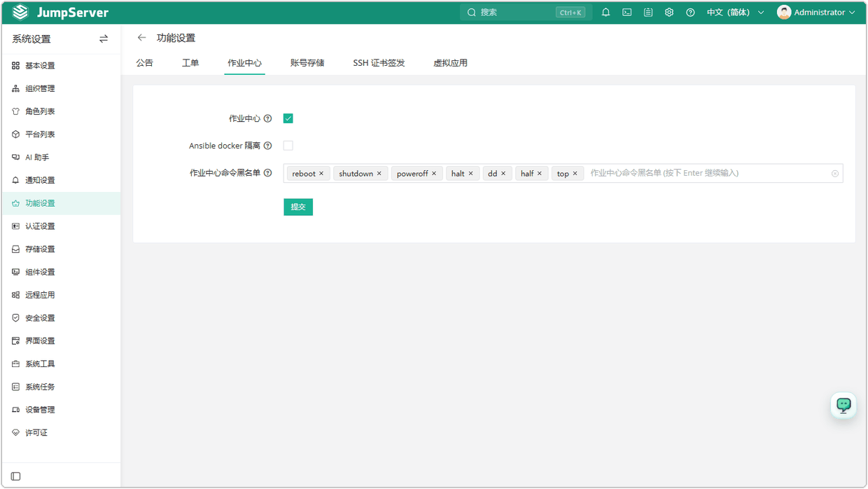Click the Administrator avatar image
This screenshot has width=868, height=489.
click(x=784, y=13)
